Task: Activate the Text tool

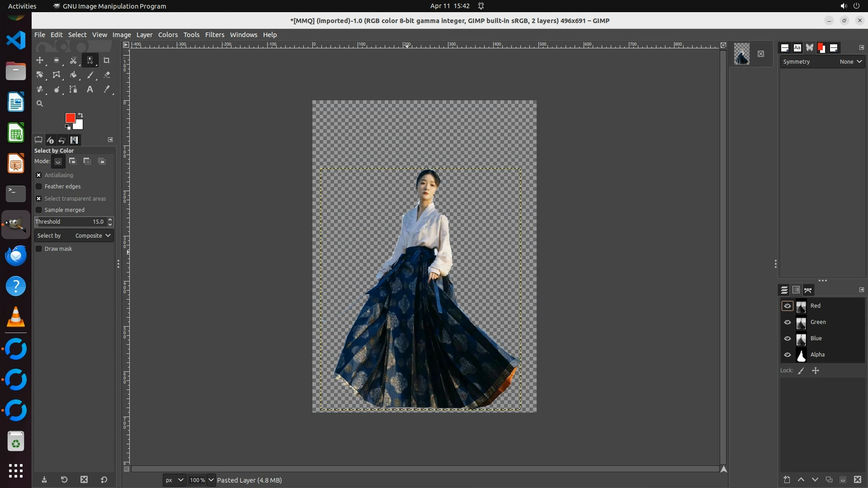Action: [x=90, y=89]
